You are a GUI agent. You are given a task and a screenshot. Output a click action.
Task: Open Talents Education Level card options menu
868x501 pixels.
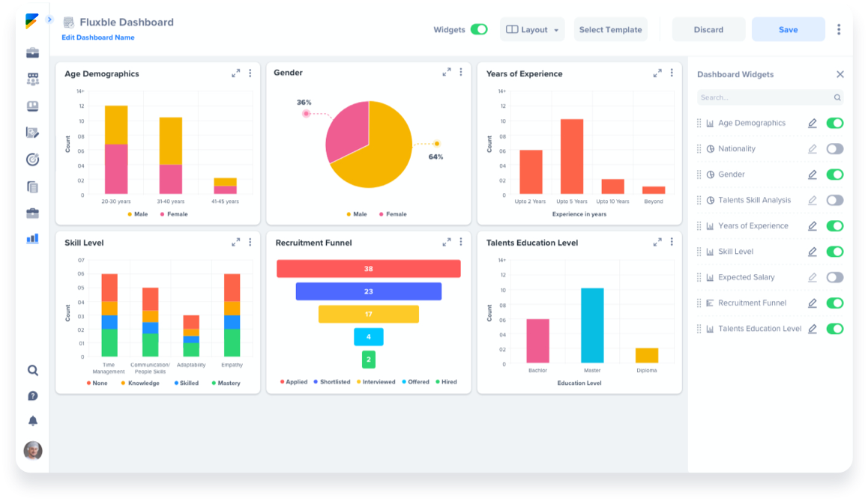pos(672,242)
